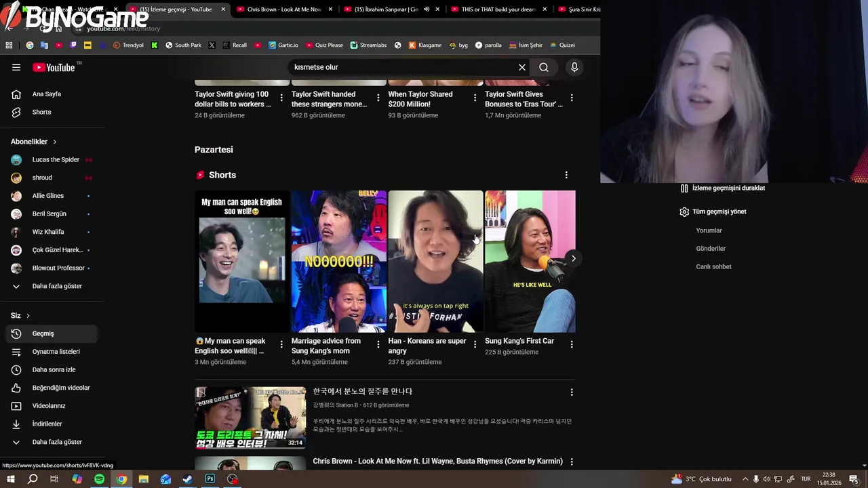Expand the Abonelikler subscriptions section

tap(34, 142)
